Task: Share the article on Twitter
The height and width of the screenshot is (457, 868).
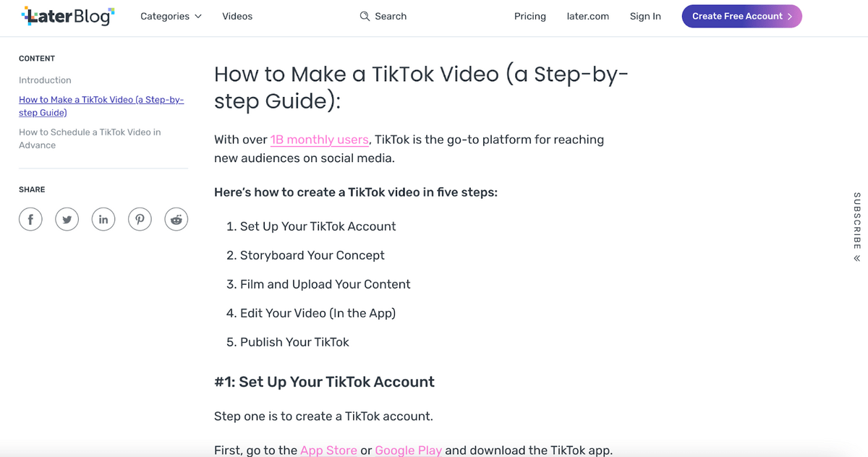Action: pos(67,218)
